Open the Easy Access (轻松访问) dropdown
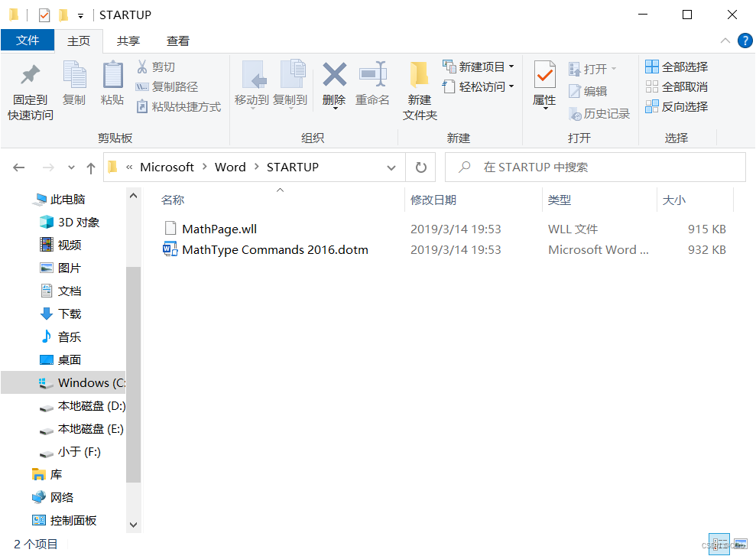Image resolution: width=756 pixels, height=556 pixels. (479, 86)
